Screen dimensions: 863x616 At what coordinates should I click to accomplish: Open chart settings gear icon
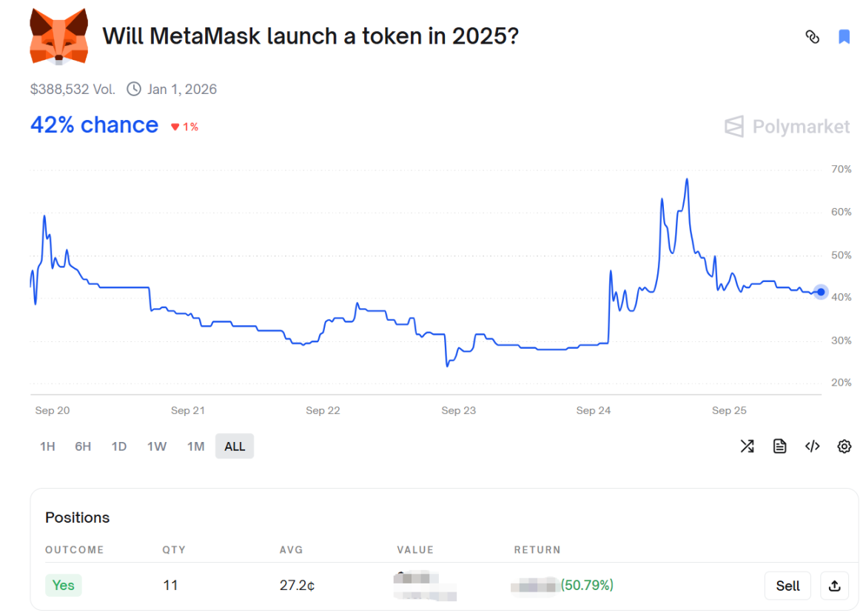point(844,446)
